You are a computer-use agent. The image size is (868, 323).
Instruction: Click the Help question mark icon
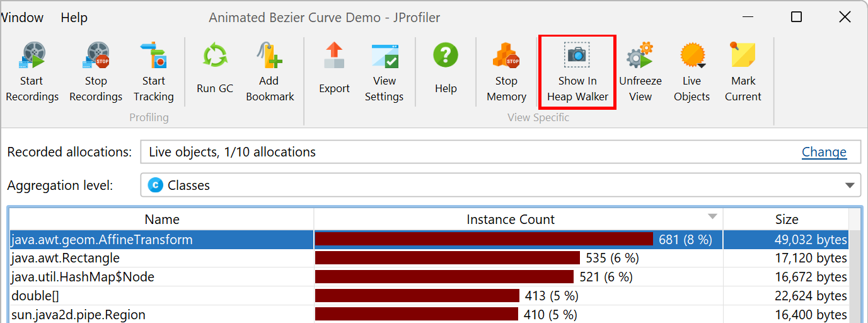[x=446, y=56]
